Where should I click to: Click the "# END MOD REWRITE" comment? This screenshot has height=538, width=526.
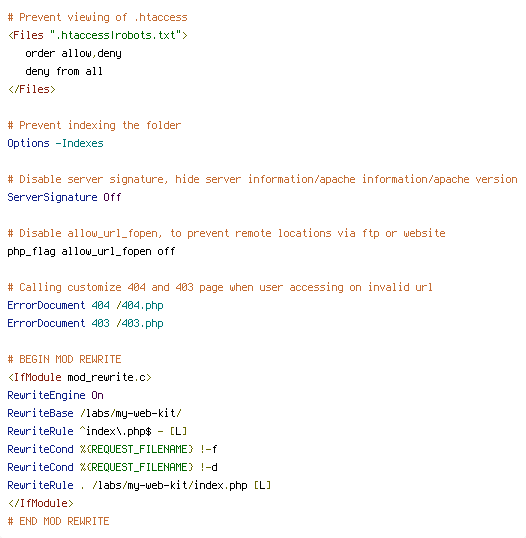[58, 521]
